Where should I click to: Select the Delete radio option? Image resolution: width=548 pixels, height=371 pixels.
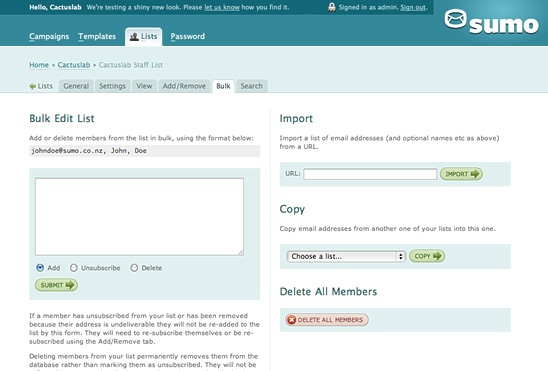pyautogui.click(x=134, y=268)
